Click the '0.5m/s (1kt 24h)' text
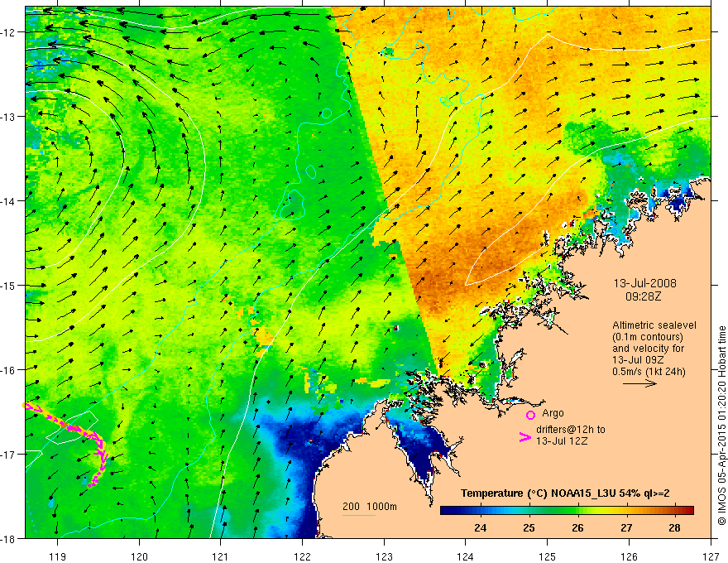This screenshot has height=563, width=728. coord(649,372)
